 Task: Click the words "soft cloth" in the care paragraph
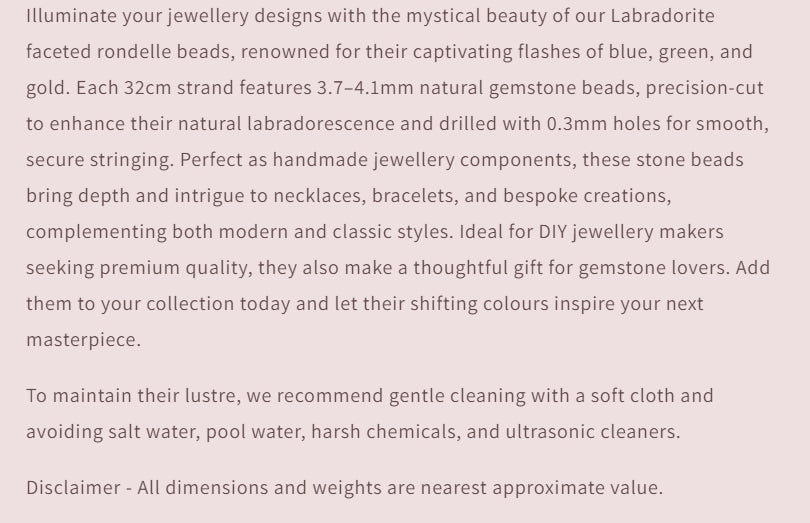pos(628,396)
